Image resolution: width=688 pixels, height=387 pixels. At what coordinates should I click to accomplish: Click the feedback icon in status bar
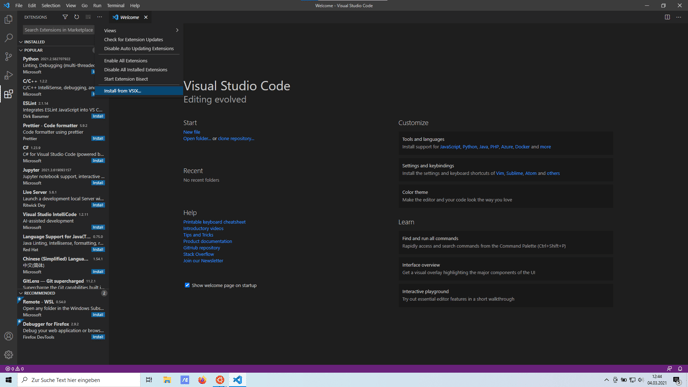669,369
